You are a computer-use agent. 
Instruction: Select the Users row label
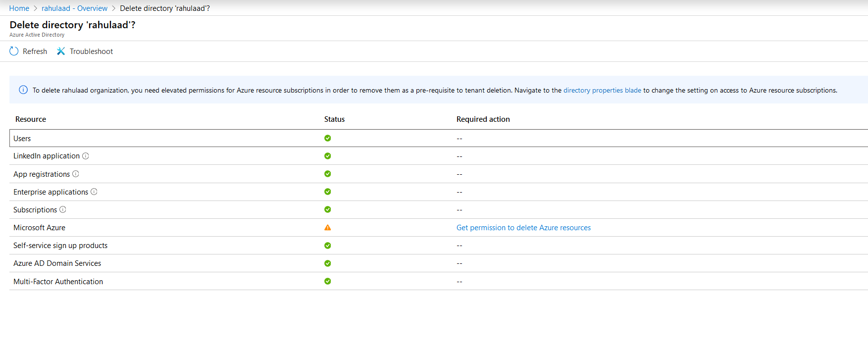22,139
